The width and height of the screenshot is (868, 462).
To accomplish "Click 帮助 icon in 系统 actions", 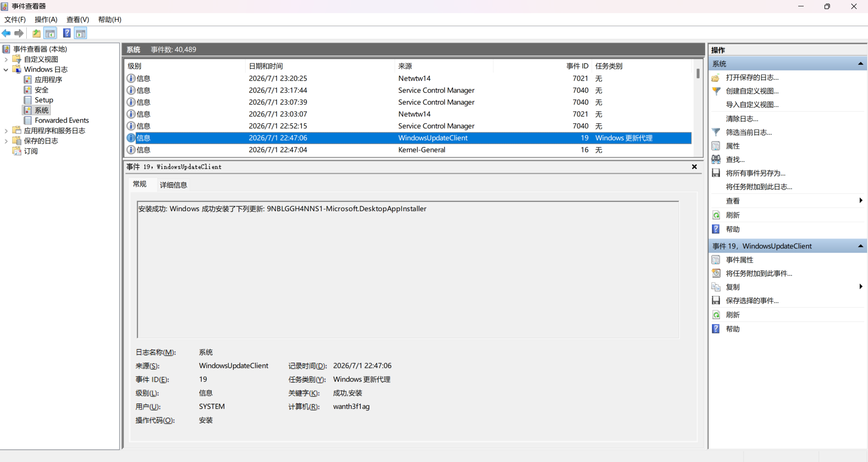I will click(716, 229).
